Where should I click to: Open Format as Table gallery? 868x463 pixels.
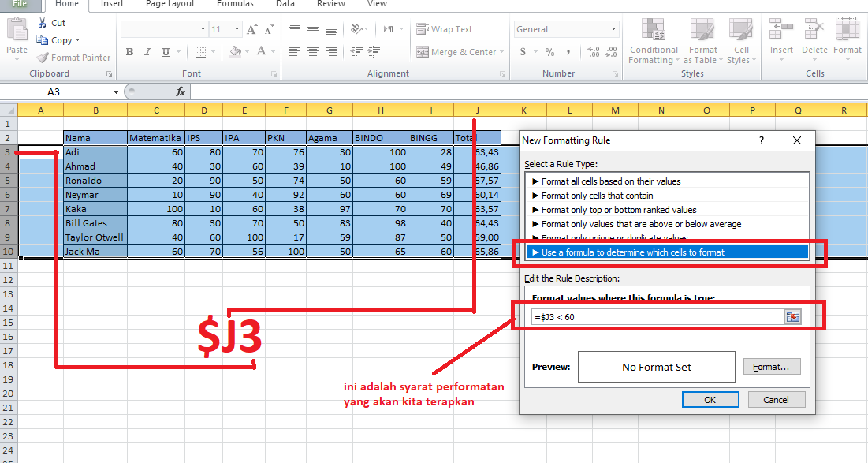(703, 42)
